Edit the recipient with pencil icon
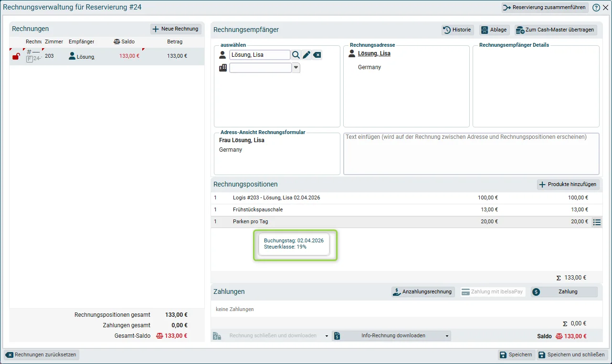The height and width of the screenshot is (364, 612). (306, 55)
